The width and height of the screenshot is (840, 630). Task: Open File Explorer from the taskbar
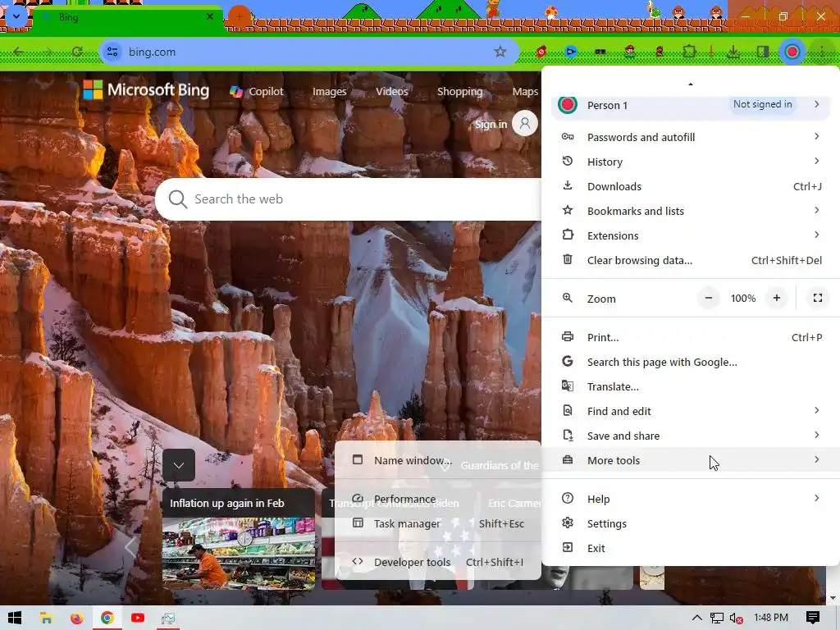point(46,619)
